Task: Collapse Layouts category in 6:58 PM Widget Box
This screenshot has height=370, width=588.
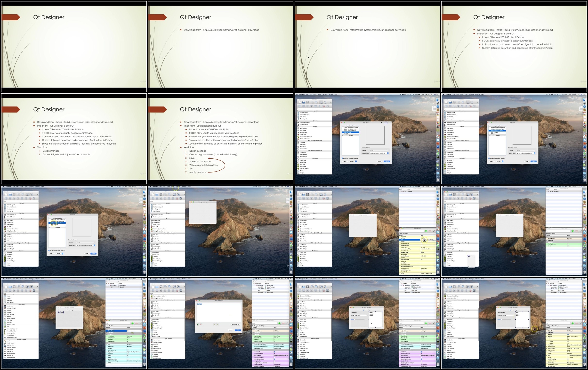Action: click(x=298, y=111)
